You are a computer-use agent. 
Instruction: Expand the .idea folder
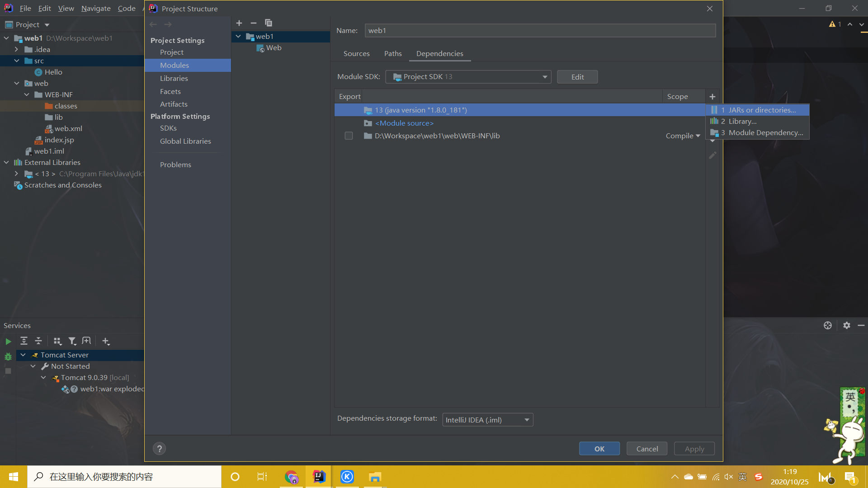pyautogui.click(x=16, y=50)
